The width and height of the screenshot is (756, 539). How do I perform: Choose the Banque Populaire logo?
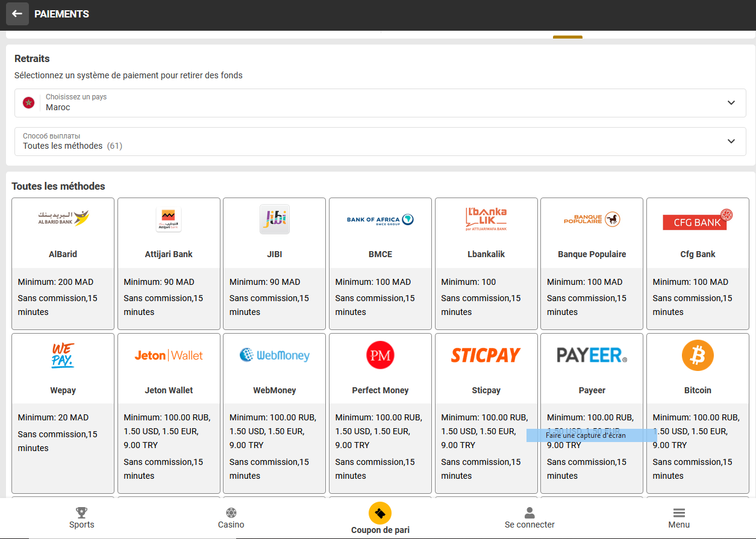(592, 219)
